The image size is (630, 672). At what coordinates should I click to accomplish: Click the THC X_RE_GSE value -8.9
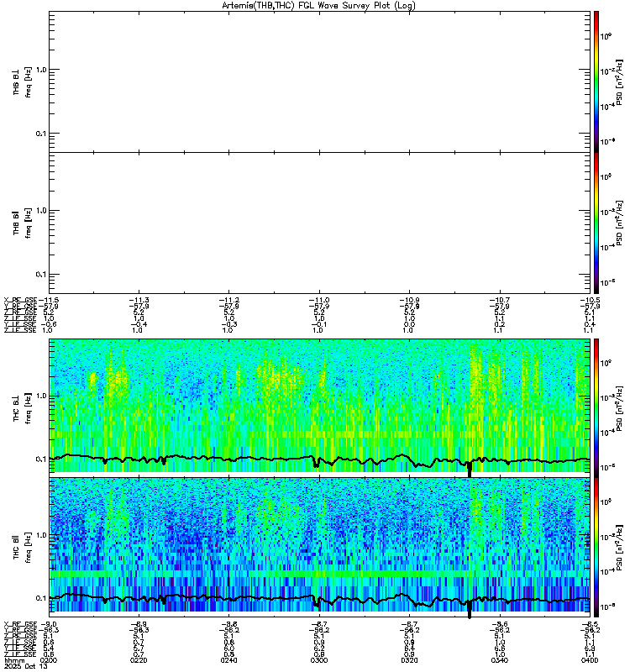[x=139, y=624]
